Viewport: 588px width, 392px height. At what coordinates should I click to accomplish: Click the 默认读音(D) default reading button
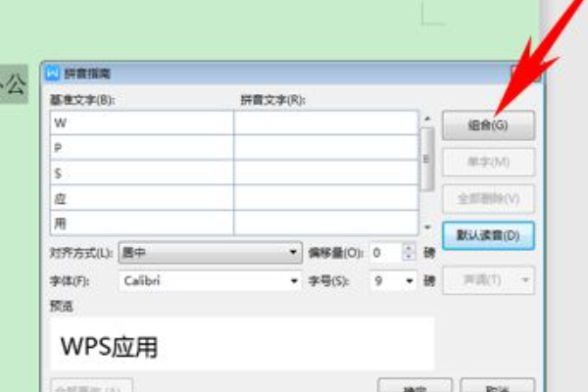[488, 235]
